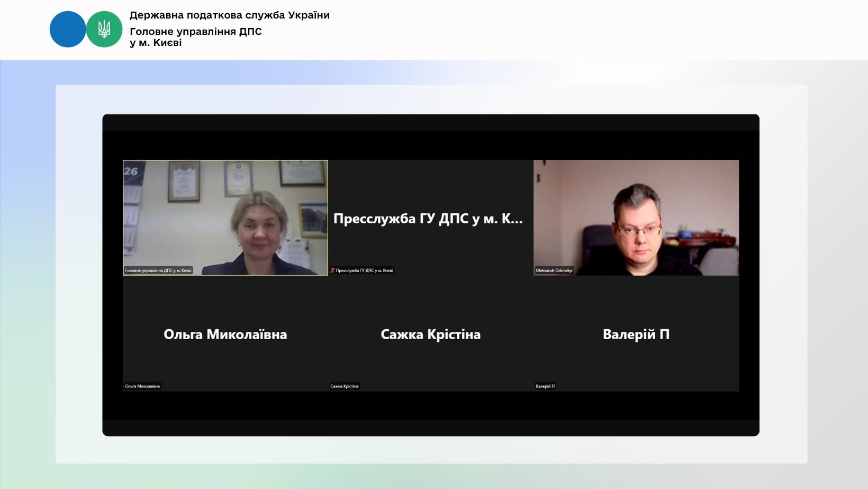The image size is (868, 489).
Task: Click the small 'Сажка Крістіна' name tag
Action: click(x=344, y=386)
